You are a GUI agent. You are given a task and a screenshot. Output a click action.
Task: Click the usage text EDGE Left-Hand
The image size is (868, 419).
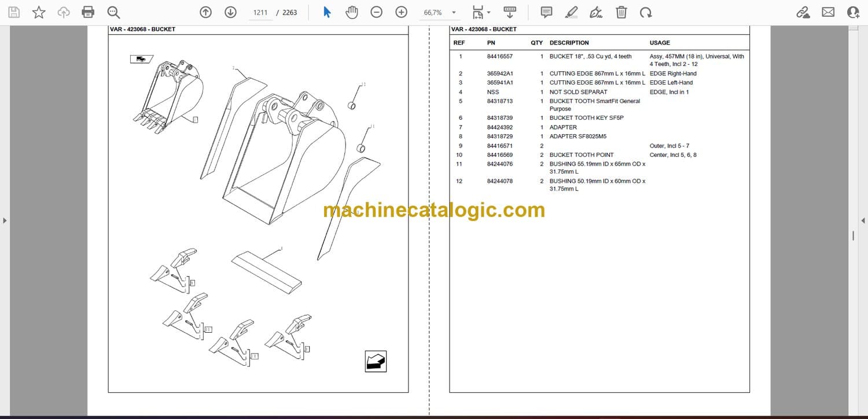click(671, 83)
